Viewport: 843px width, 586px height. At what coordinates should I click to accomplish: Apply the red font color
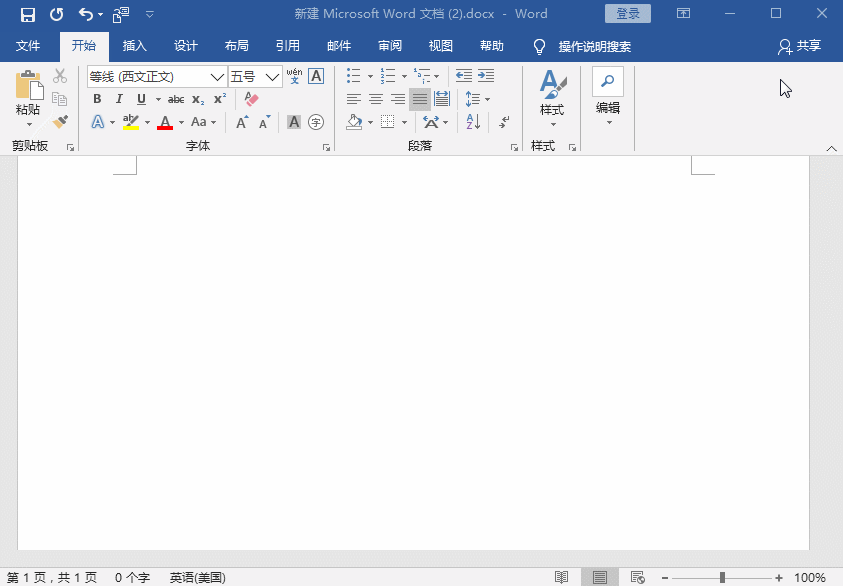(165, 122)
